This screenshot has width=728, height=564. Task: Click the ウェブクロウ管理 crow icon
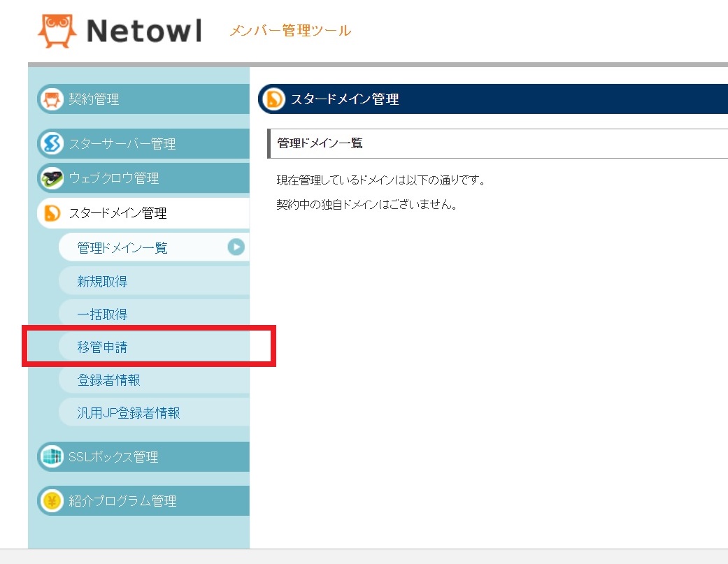[x=50, y=179]
